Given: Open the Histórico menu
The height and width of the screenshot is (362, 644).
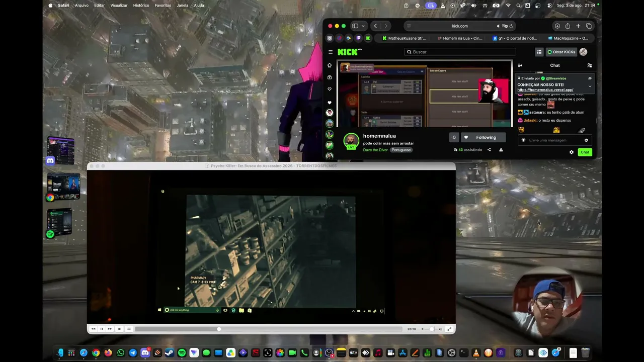Looking at the screenshot, I should point(141,6).
